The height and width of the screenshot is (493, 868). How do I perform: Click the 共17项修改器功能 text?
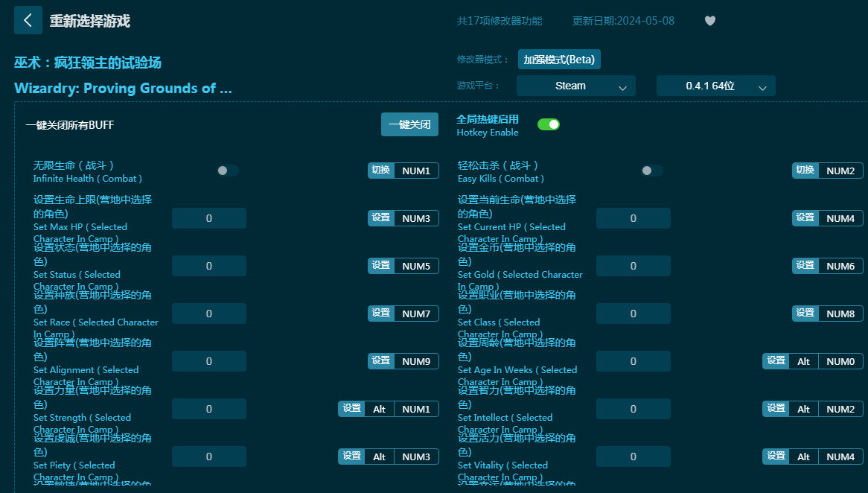(x=500, y=21)
